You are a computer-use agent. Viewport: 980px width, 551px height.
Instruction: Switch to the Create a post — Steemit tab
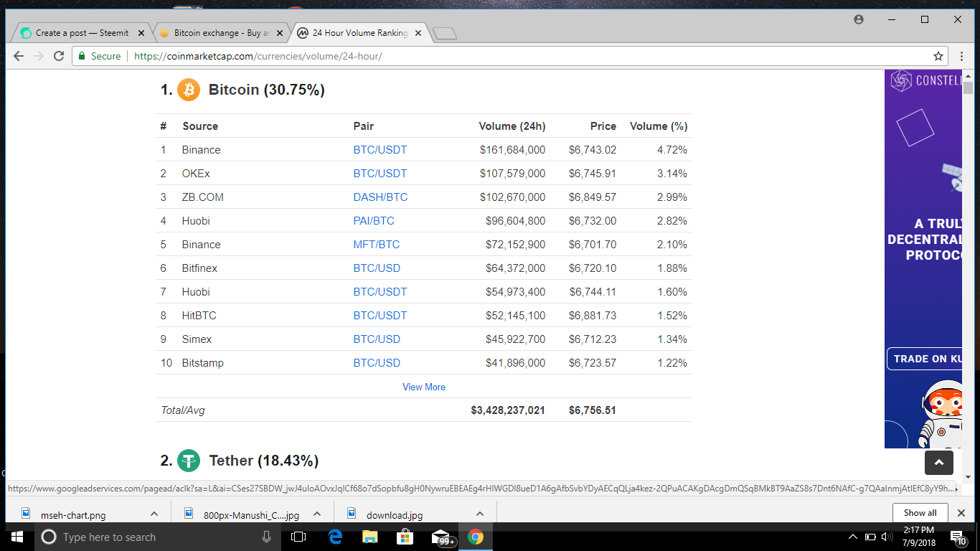pos(82,33)
